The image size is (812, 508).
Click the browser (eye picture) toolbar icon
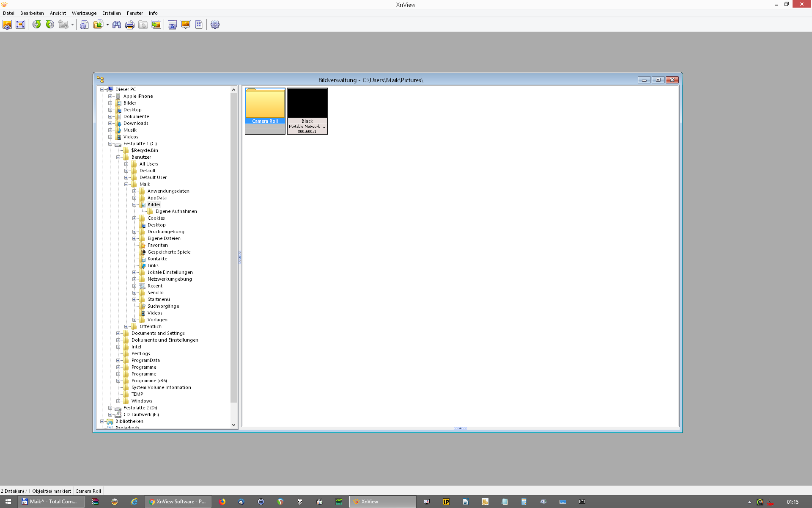pyautogui.click(x=7, y=25)
